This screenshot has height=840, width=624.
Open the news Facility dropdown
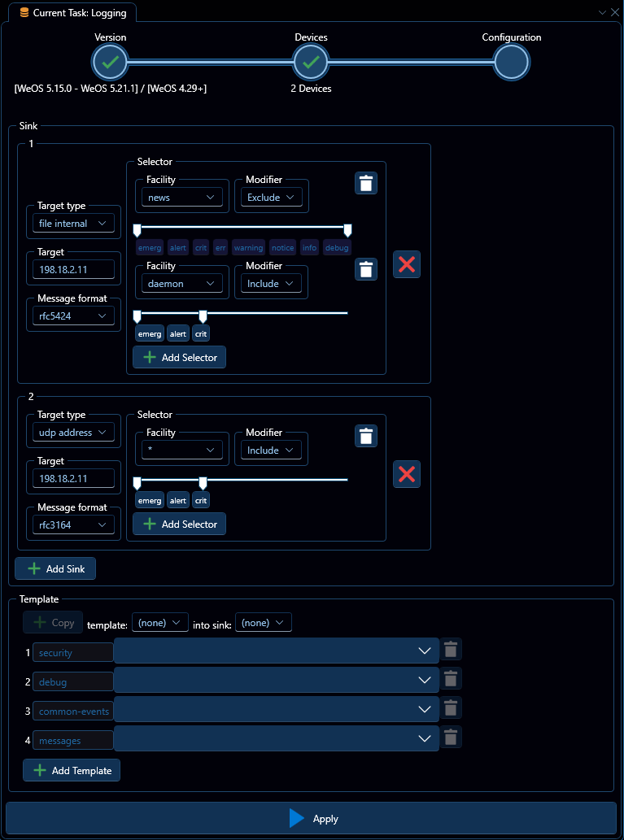[182, 197]
